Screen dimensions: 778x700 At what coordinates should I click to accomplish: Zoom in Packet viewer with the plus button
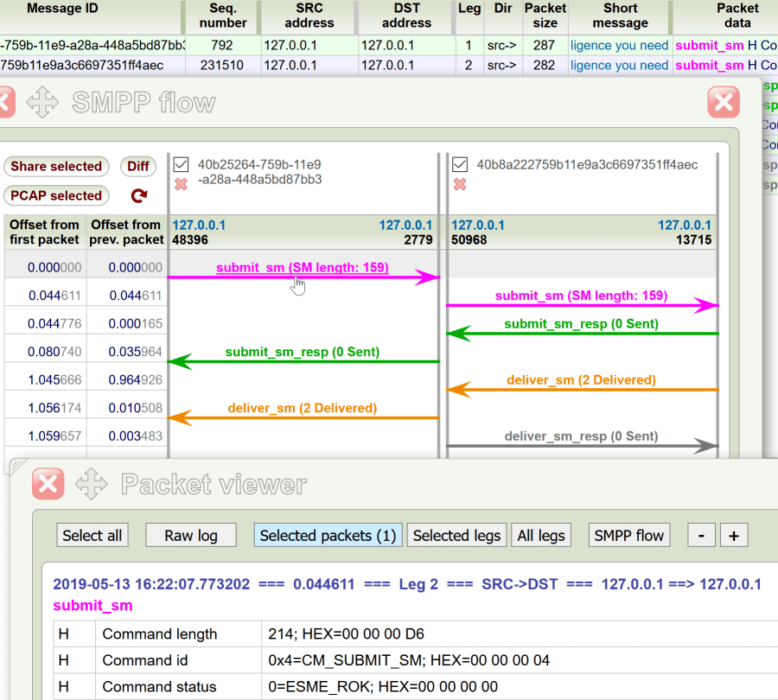click(734, 535)
